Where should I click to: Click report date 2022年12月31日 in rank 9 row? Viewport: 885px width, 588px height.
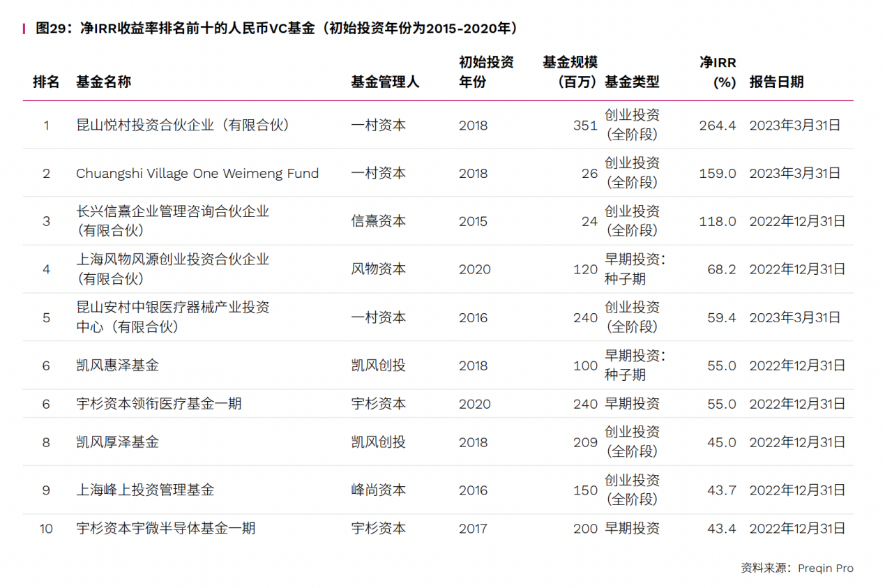pyautogui.click(x=798, y=490)
